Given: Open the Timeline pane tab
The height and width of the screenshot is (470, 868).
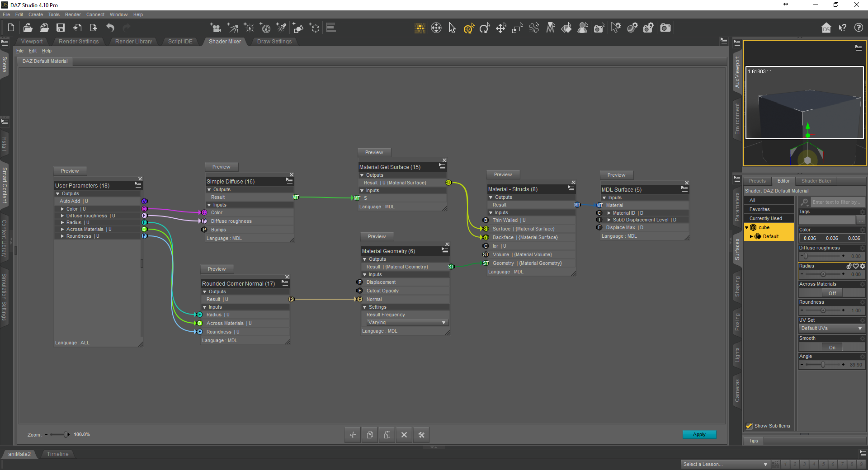Looking at the screenshot, I should (58, 454).
